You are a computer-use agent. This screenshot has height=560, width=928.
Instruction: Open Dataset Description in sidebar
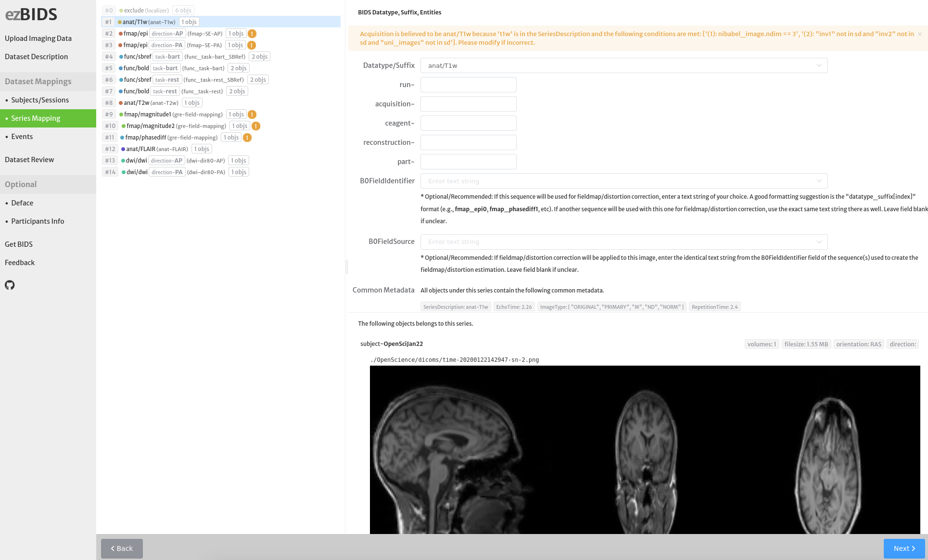(36, 57)
